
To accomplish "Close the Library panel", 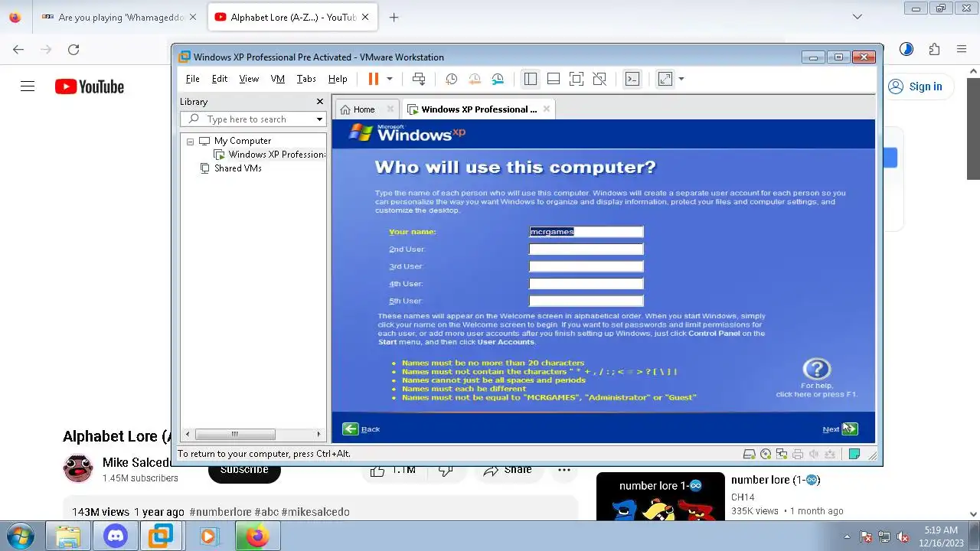I will (x=320, y=101).
